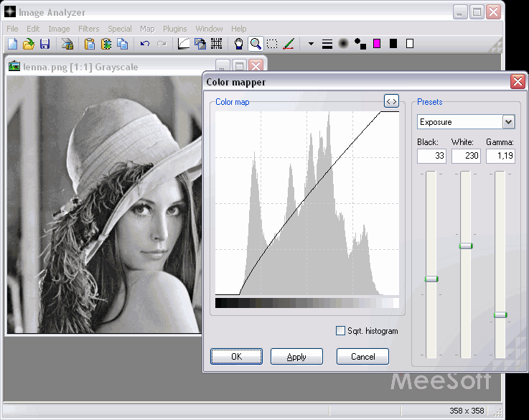529x420 pixels.
Task: Open the Edit menu
Action: tap(33, 29)
